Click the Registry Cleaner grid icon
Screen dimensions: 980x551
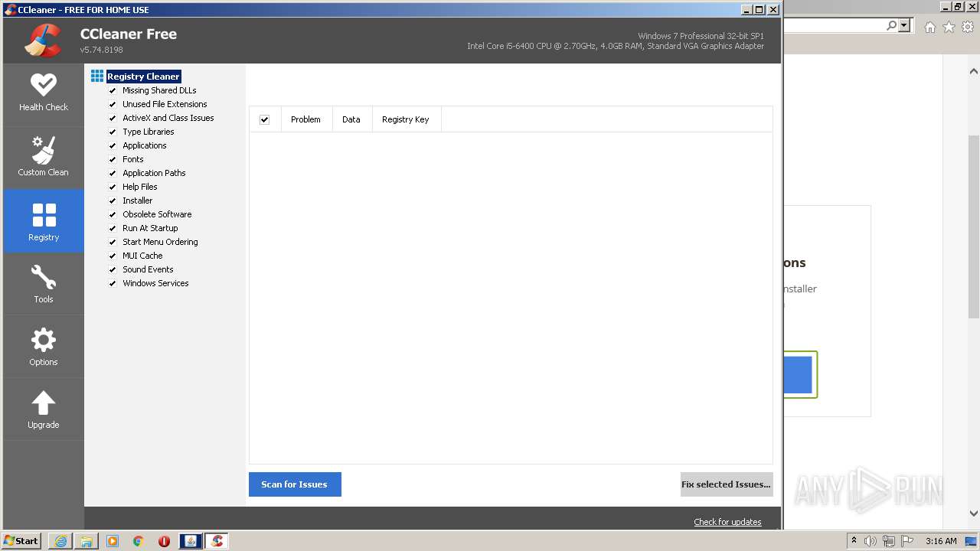(97, 76)
